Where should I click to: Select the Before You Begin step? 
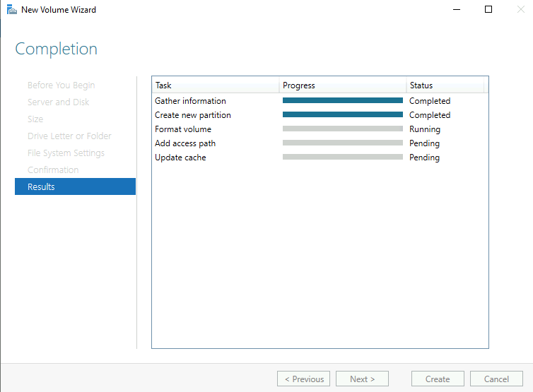tap(61, 85)
